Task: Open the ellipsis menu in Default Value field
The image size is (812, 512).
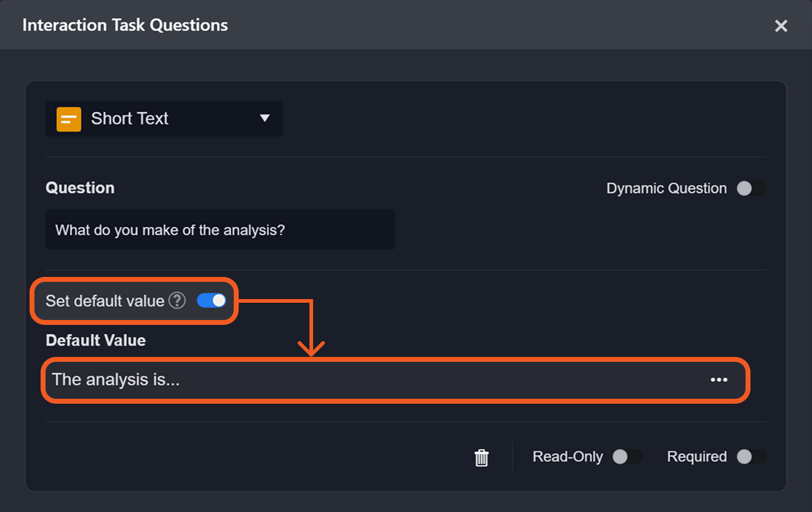Action: (718, 380)
